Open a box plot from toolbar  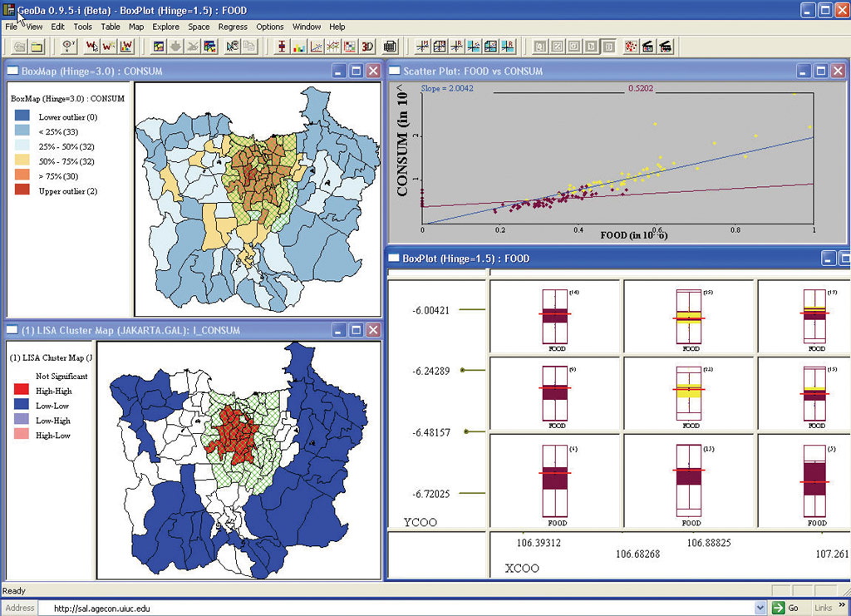(282, 47)
